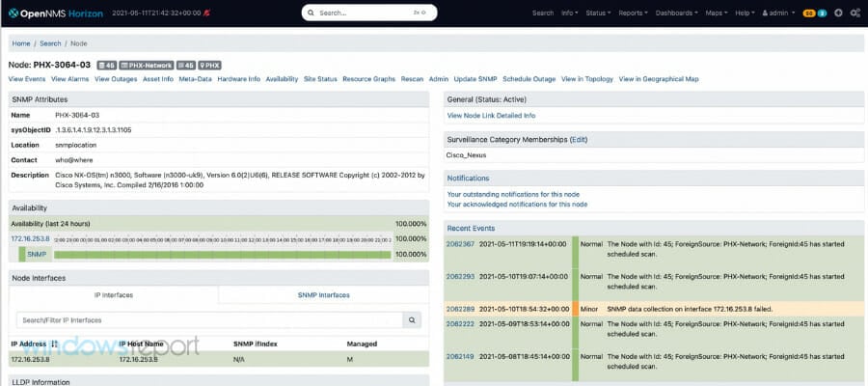Sort by the IP Address sort icon

54,344
